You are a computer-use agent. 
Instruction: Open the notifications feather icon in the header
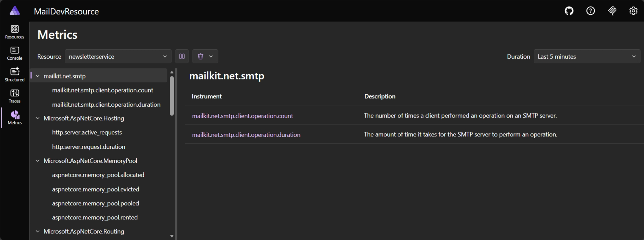pyautogui.click(x=612, y=11)
